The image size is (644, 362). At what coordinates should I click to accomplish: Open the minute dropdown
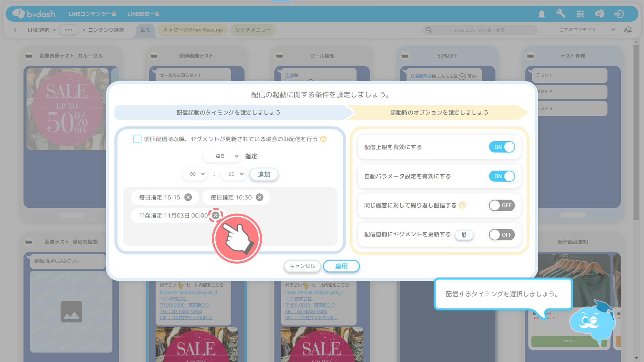click(x=233, y=174)
